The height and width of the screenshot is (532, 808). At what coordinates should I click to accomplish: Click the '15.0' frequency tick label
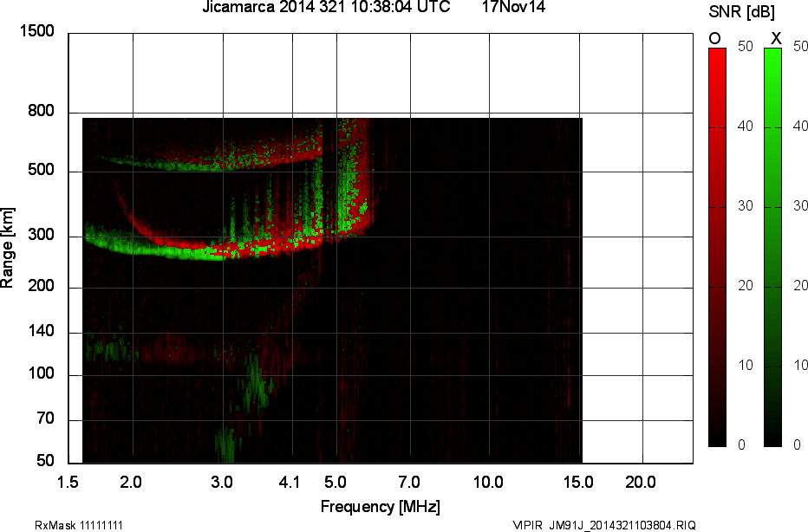click(x=578, y=483)
